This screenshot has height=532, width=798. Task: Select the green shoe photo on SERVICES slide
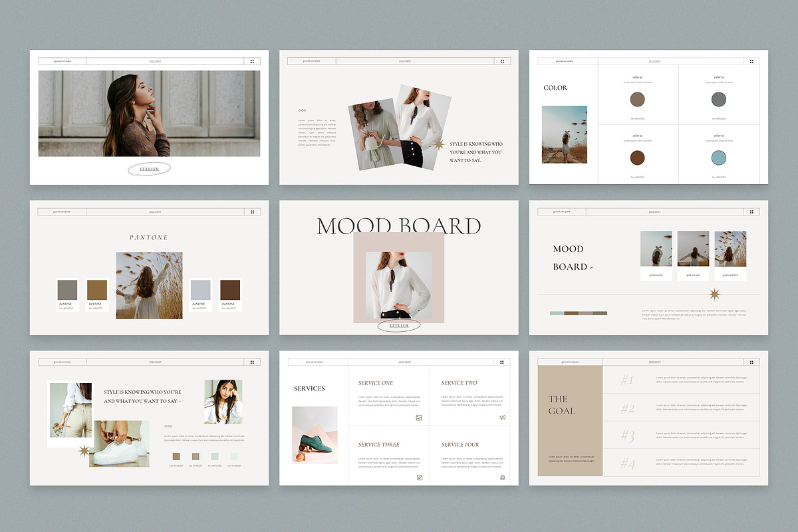point(315,436)
